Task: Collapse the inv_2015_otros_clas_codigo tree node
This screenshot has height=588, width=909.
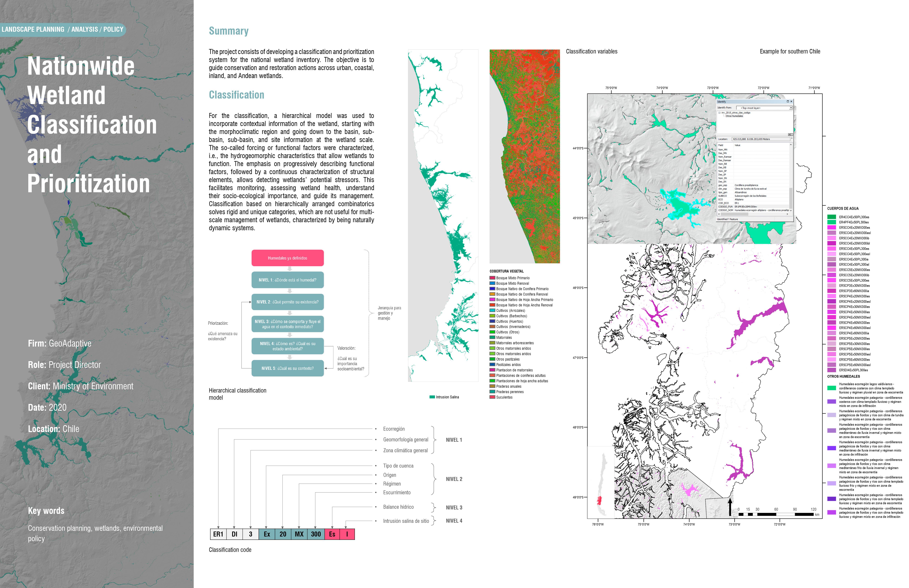Action: point(720,113)
